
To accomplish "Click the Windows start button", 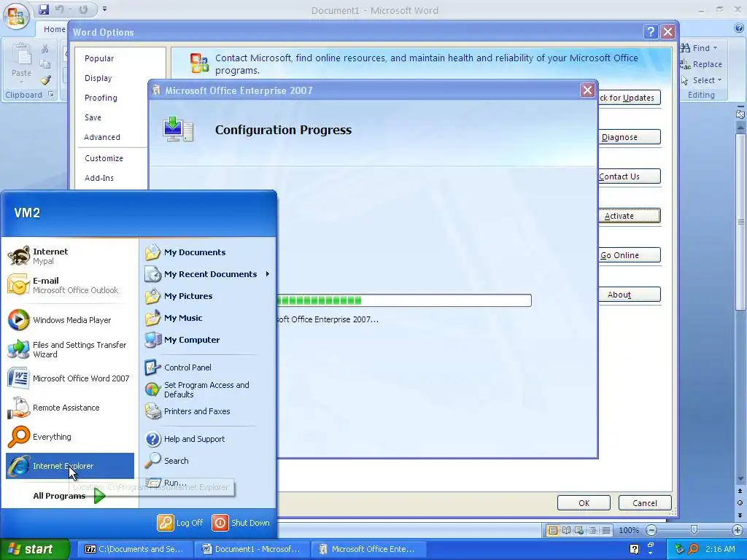I will pos(34,549).
